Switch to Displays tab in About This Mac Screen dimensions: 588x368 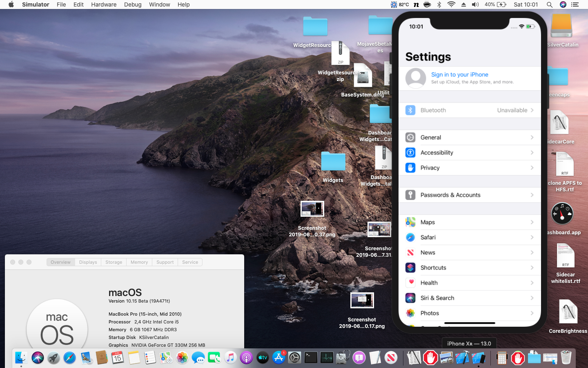coord(88,262)
